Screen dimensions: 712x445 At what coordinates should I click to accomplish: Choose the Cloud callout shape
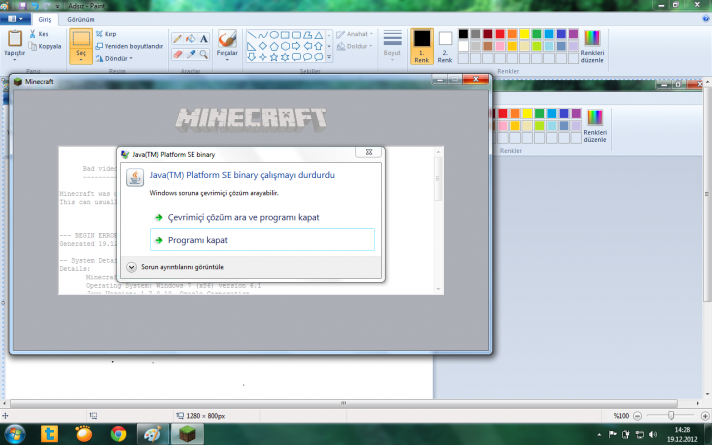point(319,57)
